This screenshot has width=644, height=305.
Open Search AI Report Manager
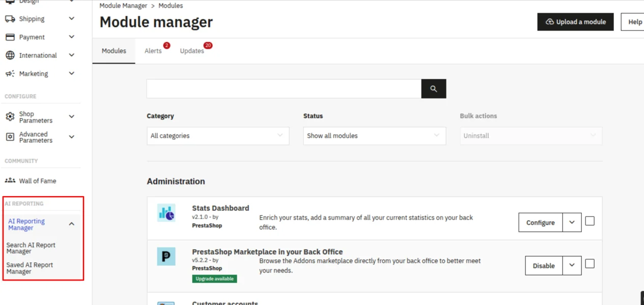(31, 248)
